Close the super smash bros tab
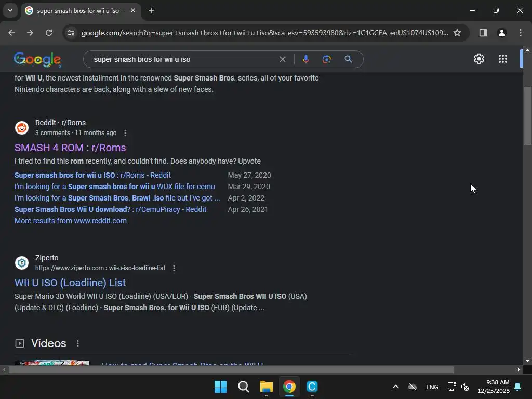This screenshot has width=532, height=399. point(133,10)
